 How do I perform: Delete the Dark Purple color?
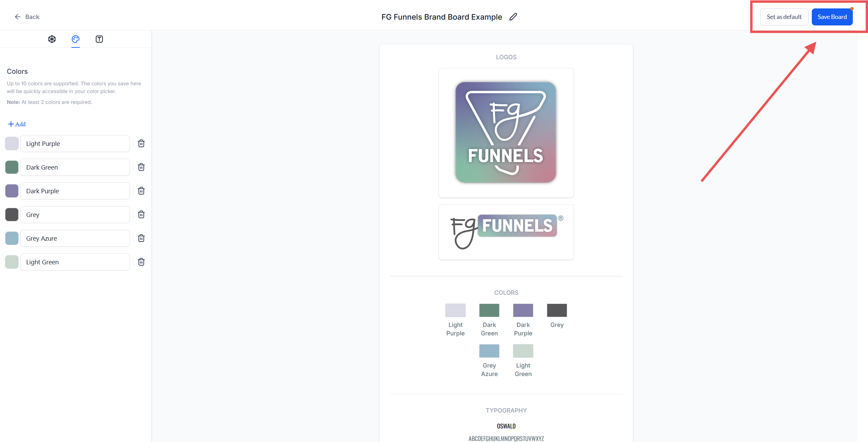point(141,191)
